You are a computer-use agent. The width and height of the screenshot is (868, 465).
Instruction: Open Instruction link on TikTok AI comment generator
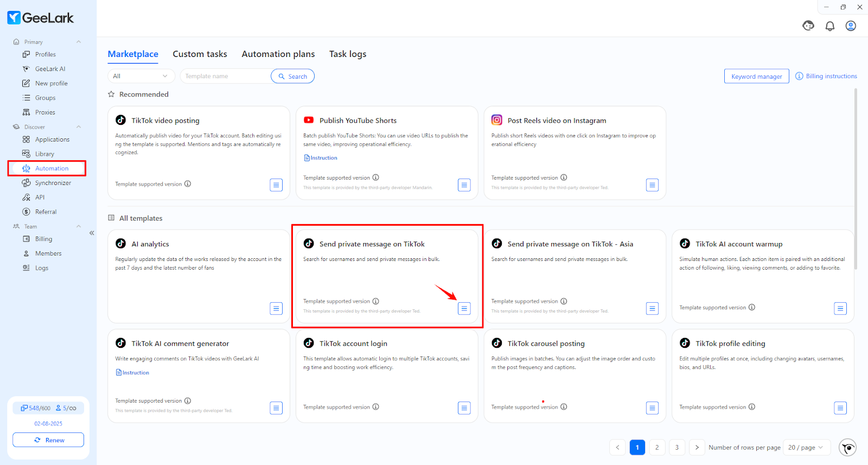(x=132, y=373)
